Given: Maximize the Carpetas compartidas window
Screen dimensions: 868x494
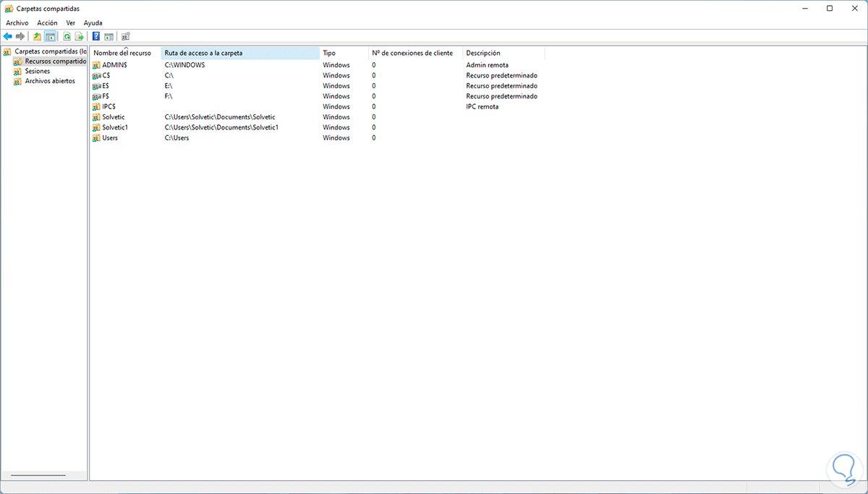Looking at the screenshot, I should (x=830, y=9).
